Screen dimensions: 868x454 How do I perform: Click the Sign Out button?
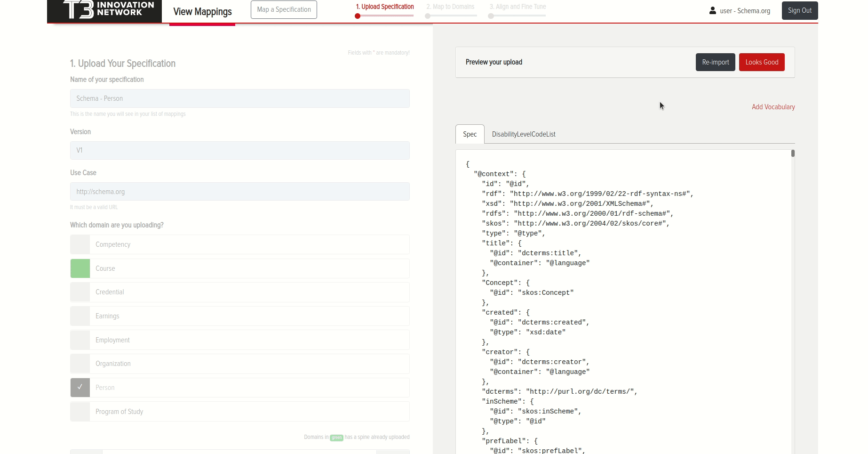tap(800, 10)
